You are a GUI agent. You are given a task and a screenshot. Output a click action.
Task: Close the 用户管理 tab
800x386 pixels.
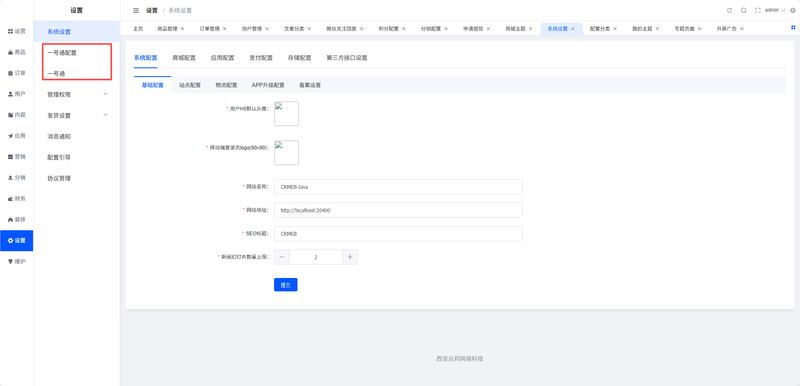click(x=267, y=29)
